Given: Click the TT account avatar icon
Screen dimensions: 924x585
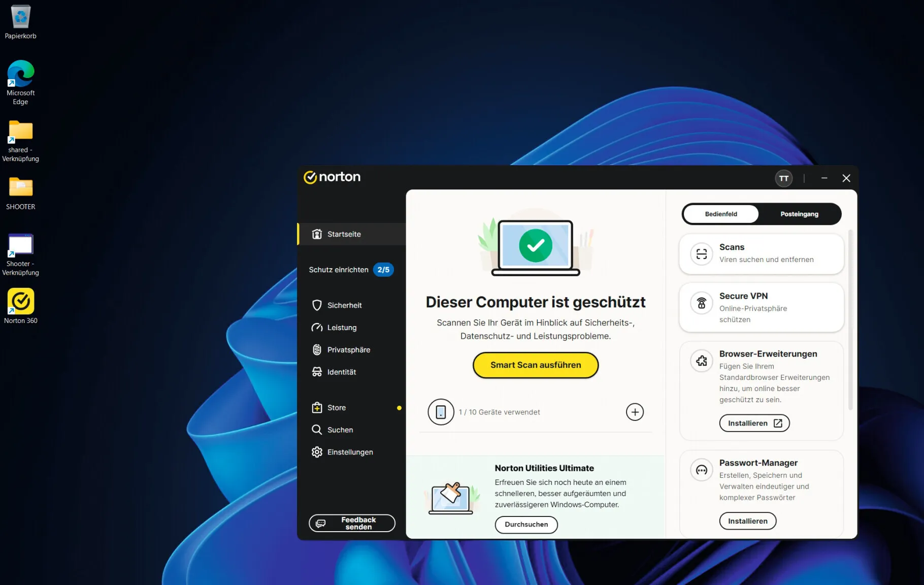Looking at the screenshot, I should 783,178.
